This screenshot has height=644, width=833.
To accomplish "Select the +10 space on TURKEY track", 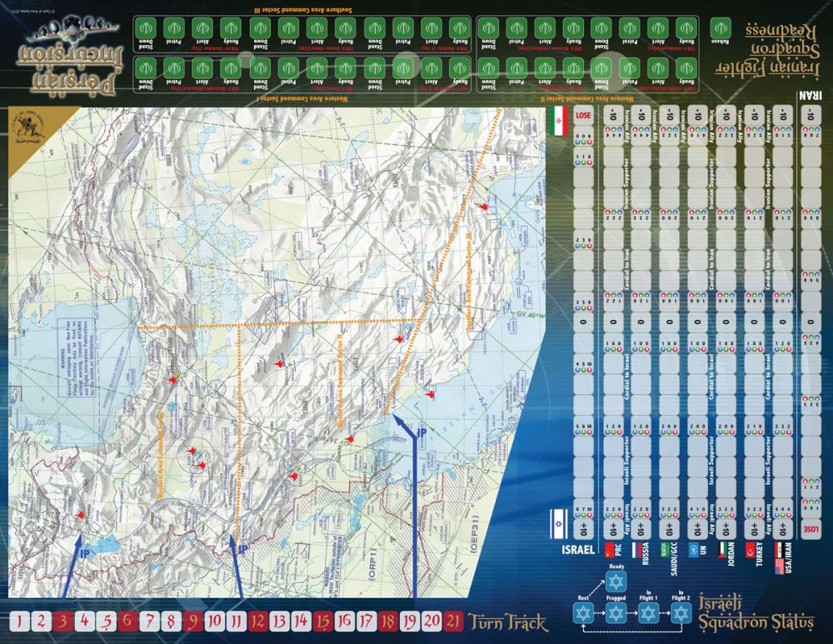I will (x=754, y=530).
